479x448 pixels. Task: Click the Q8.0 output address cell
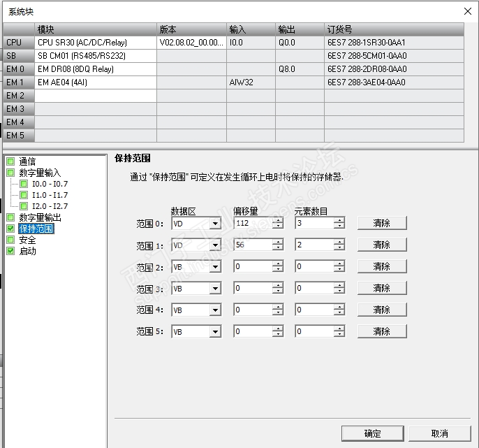tap(300, 69)
